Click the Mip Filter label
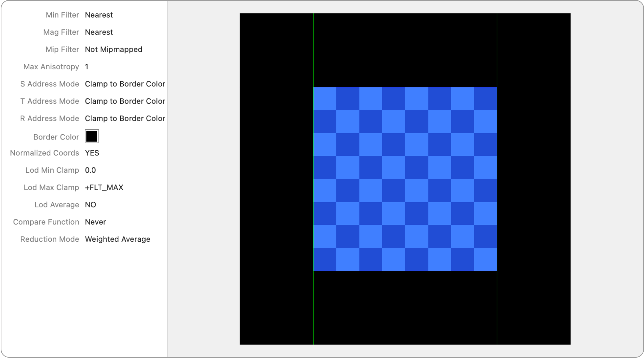Image resolution: width=644 pixels, height=358 pixels. pyautogui.click(x=62, y=49)
